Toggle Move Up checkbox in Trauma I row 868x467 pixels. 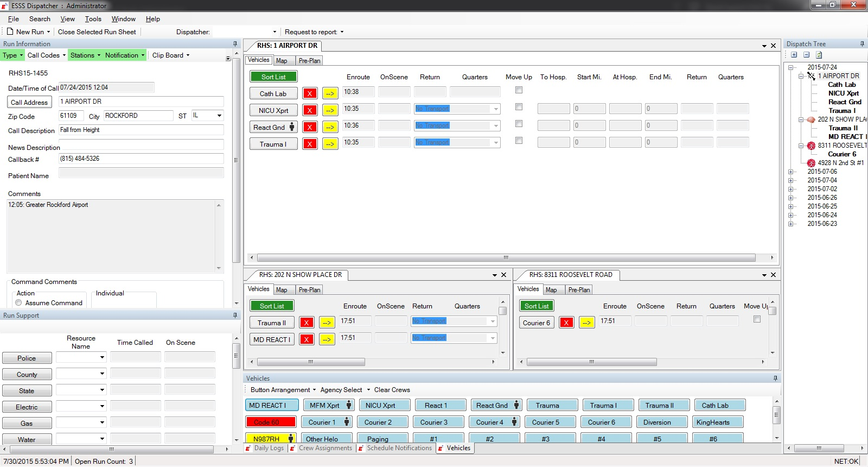(x=519, y=141)
